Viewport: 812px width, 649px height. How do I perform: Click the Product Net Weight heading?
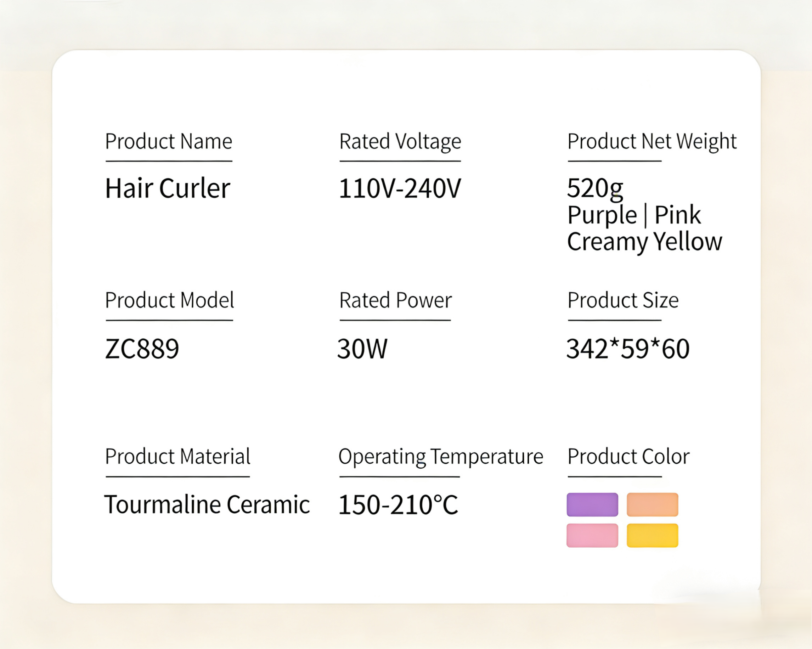652,142
